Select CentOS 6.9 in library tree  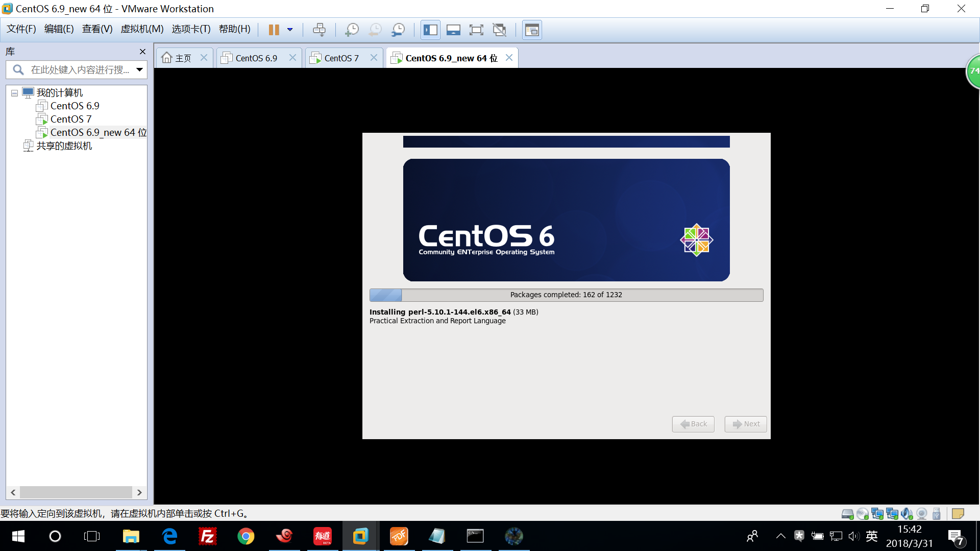(75, 106)
